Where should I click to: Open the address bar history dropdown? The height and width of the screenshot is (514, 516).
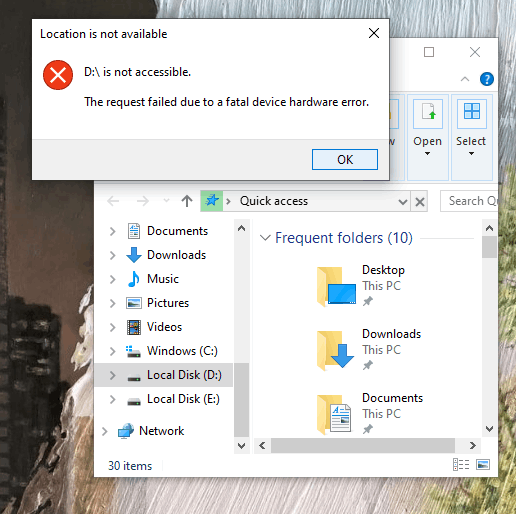click(x=403, y=201)
